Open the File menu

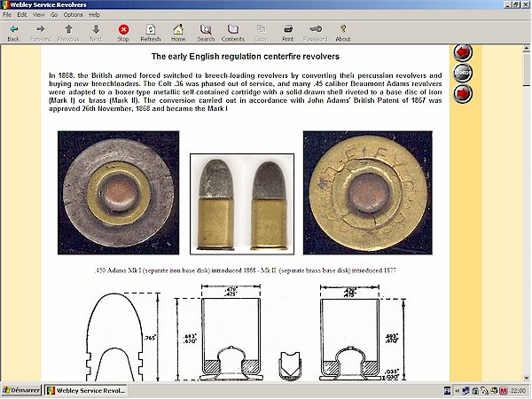pyautogui.click(x=7, y=14)
